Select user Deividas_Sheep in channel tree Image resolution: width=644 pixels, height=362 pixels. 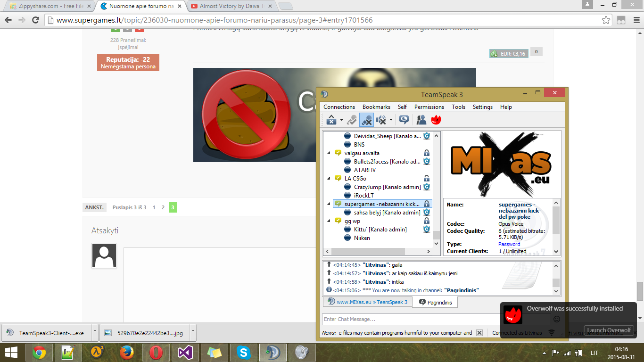click(x=388, y=136)
